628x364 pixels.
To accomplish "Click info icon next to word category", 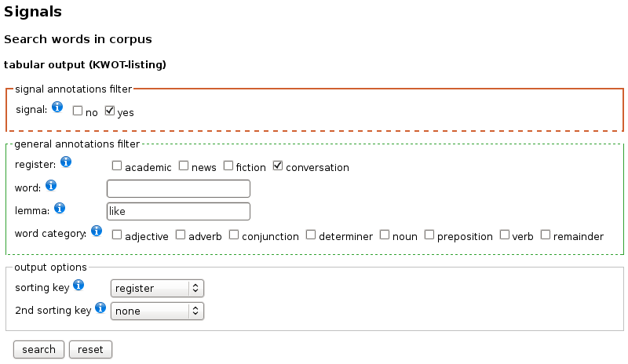I will pos(97,231).
